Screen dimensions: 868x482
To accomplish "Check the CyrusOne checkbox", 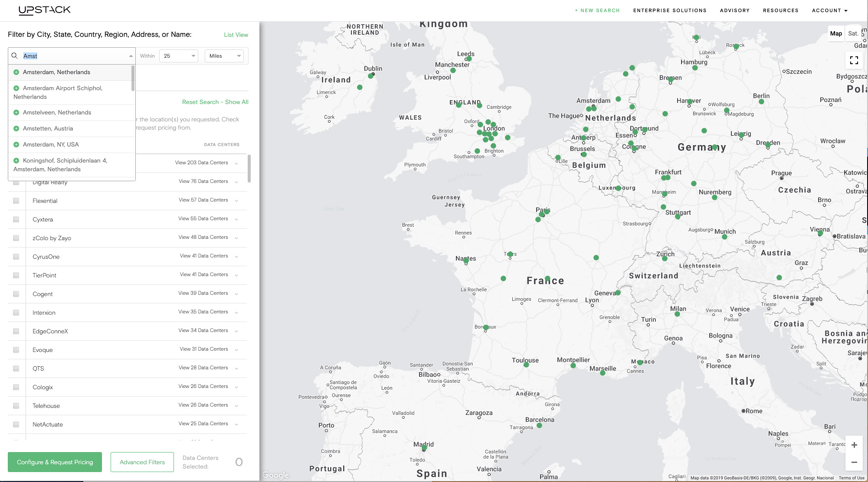I will tap(16, 257).
